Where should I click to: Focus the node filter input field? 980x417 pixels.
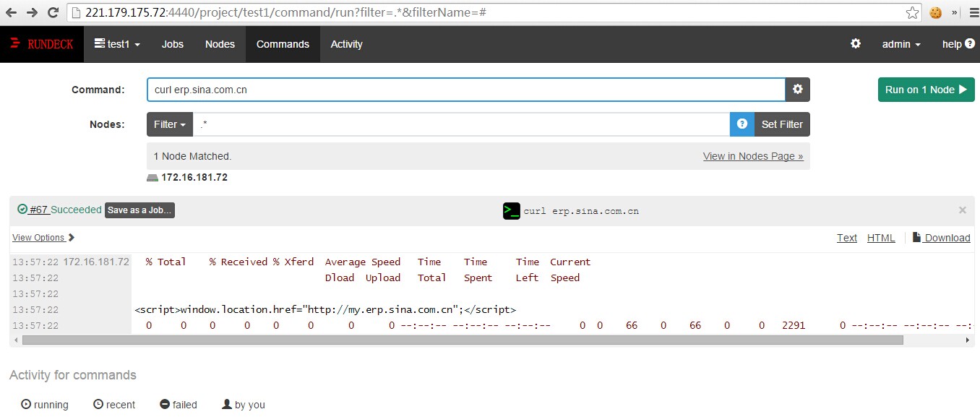point(461,124)
